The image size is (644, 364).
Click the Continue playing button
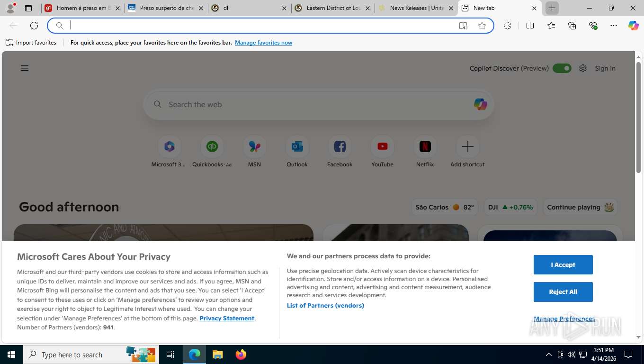tap(580, 207)
